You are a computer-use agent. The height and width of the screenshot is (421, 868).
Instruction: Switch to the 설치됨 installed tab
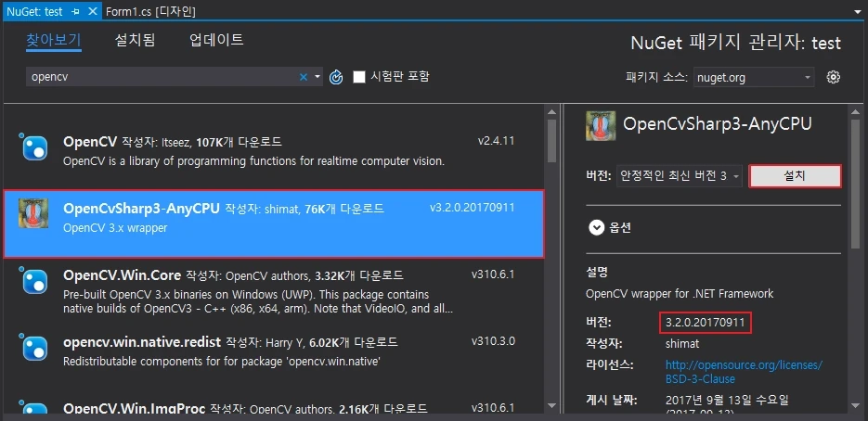[x=135, y=40]
